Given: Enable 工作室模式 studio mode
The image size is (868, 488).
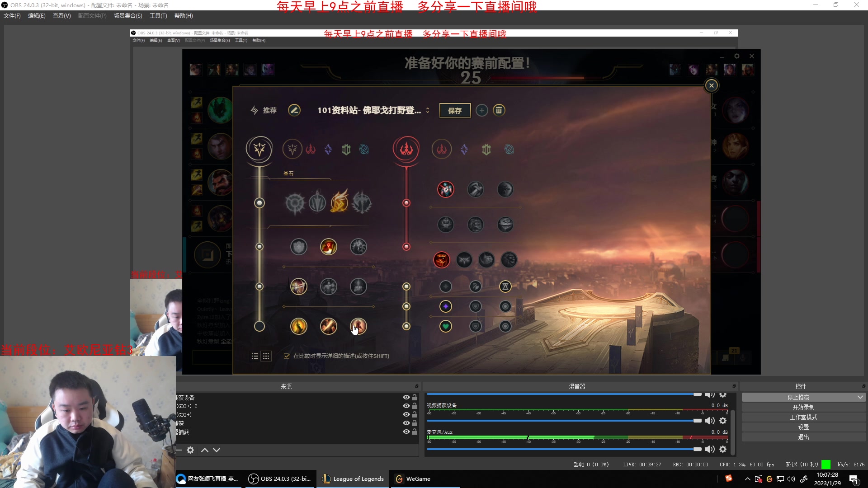Looking at the screenshot, I should (803, 417).
